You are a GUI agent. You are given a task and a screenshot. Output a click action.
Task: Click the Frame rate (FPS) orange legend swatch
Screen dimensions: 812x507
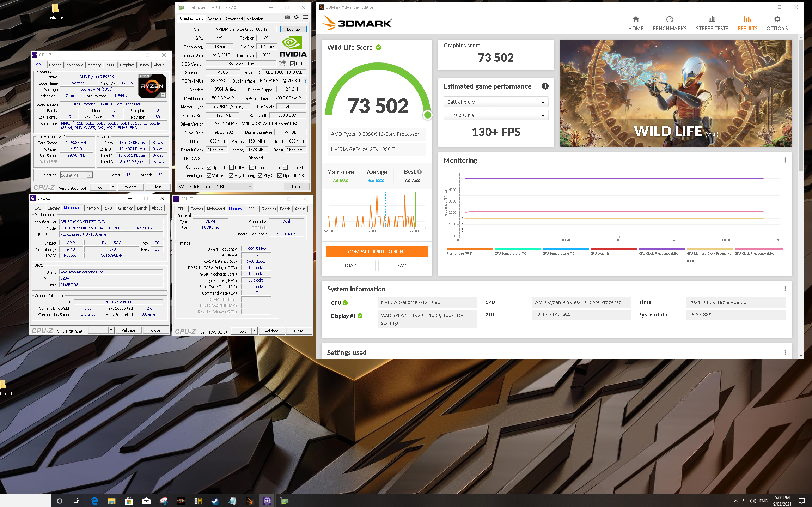(470, 249)
